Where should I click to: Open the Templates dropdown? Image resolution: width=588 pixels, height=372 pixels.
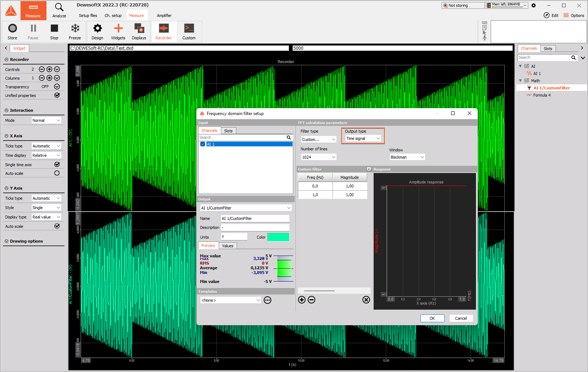click(231, 300)
